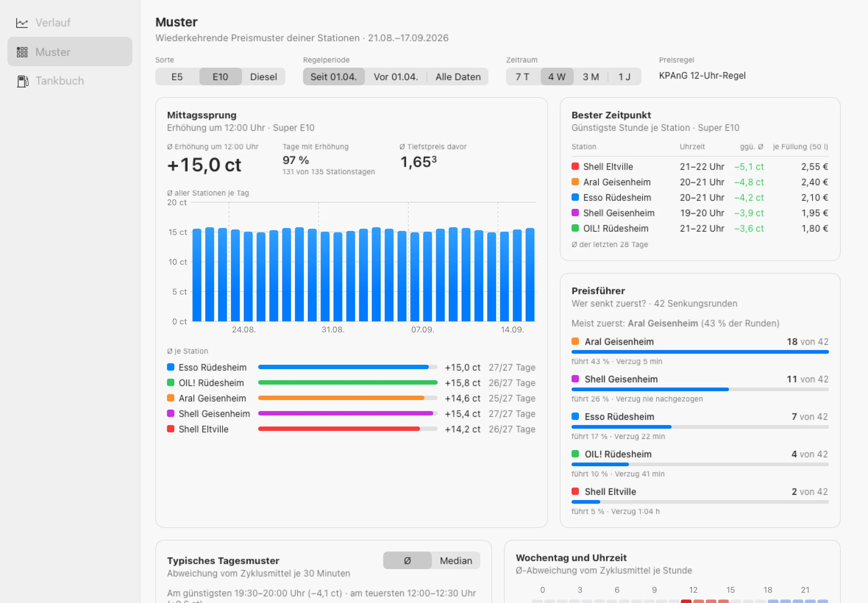Click 'KPAnG 12-Uhr-Regel' price rule label
This screenshot has width=868, height=603.
click(702, 76)
